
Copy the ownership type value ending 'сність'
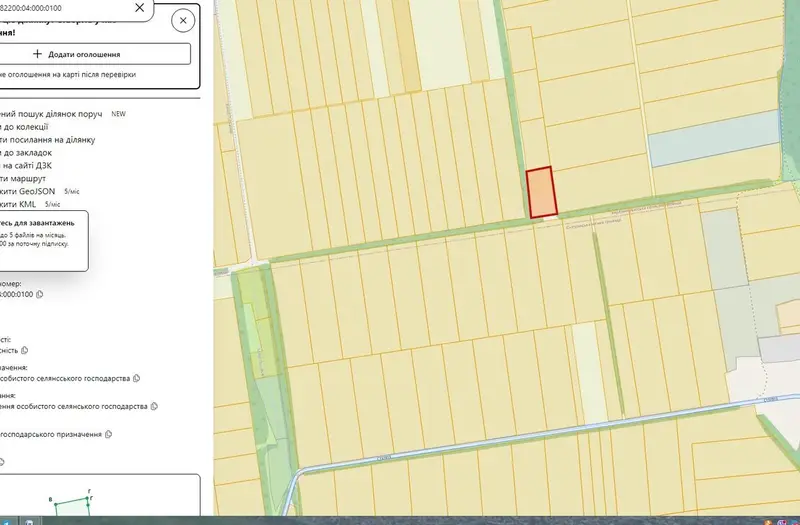(x=24, y=351)
